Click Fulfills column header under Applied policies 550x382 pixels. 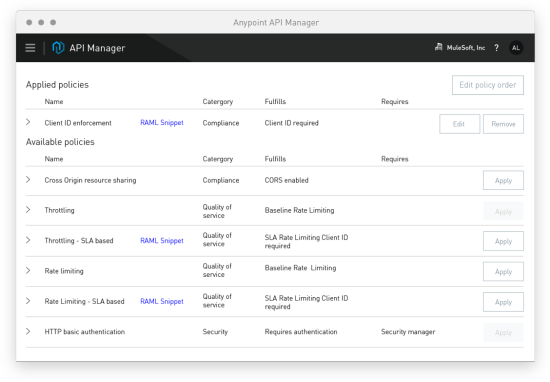click(275, 101)
